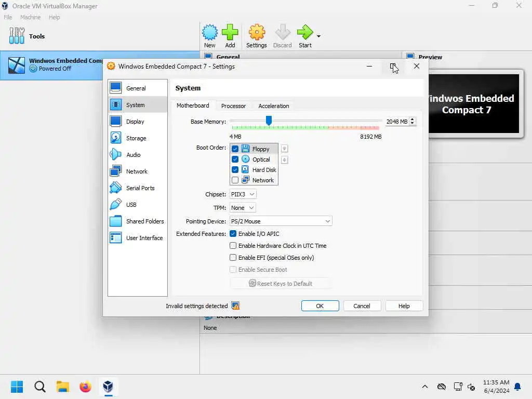Open Start button dropdown arrow
The width and height of the screenshot is (532, 399).
pos(318,36)
